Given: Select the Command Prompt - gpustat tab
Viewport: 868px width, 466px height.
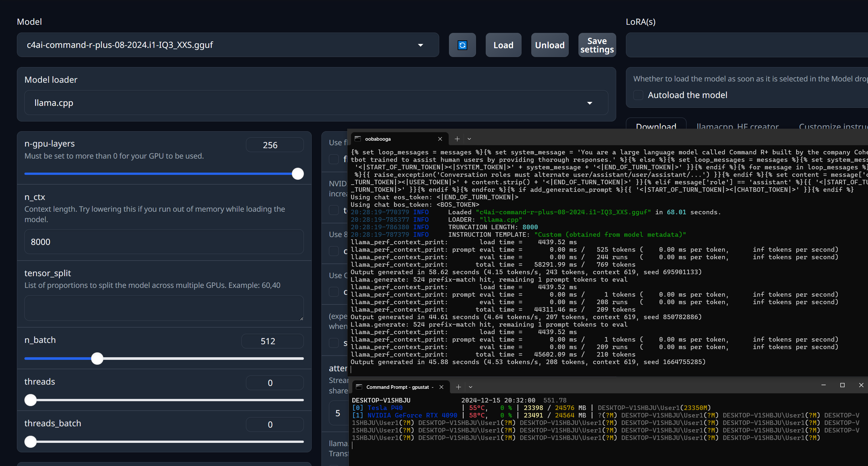Looking at the screenshot, I should [x=400, y=387].
